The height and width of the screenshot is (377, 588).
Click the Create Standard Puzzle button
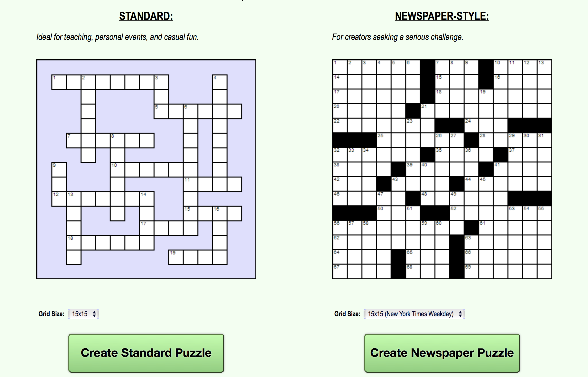(x=146, y=353)
